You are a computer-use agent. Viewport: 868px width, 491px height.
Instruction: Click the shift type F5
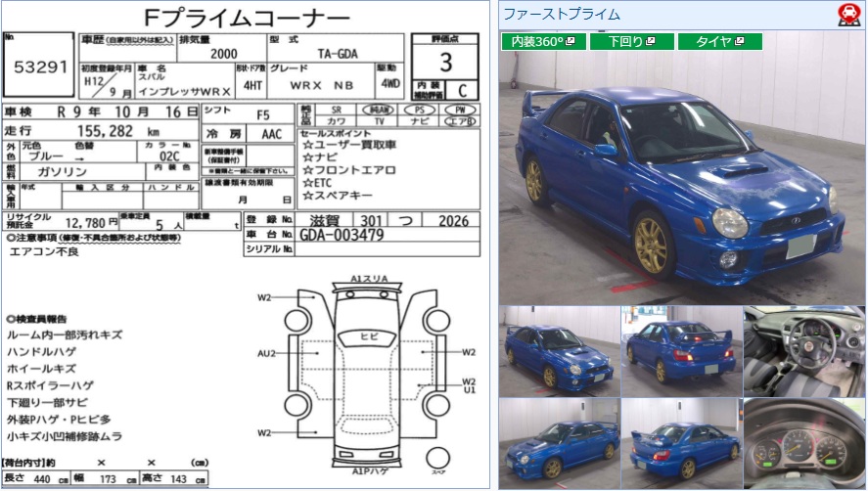tap(263, 115)
